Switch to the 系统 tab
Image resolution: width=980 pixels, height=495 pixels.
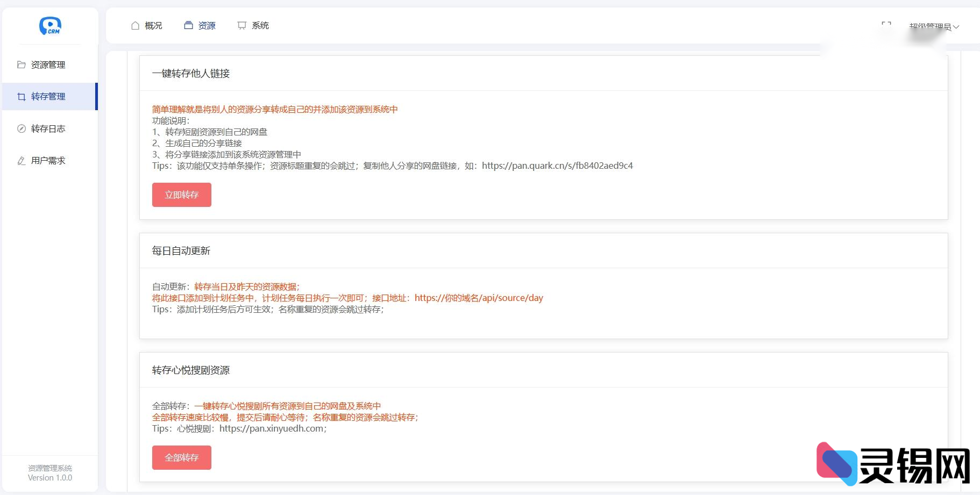(260, 25)
